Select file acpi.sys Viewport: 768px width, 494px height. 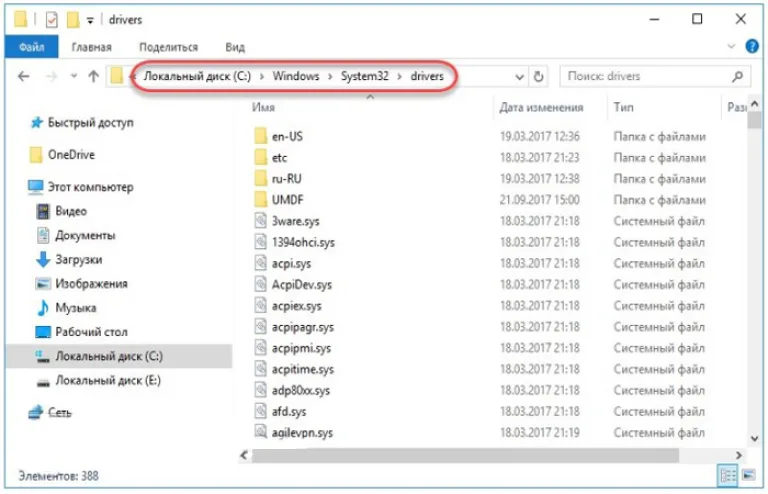[291, 263]
